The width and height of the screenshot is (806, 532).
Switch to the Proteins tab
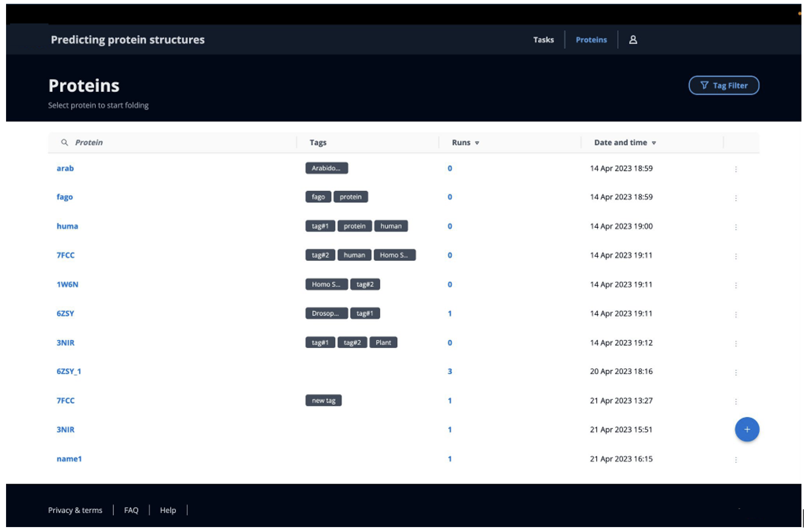(x=591, y=39)
